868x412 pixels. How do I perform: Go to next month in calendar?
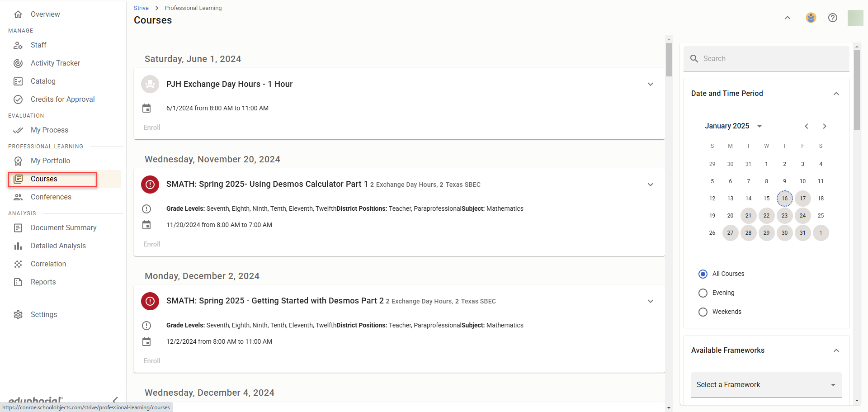click(x=824, y=126)
